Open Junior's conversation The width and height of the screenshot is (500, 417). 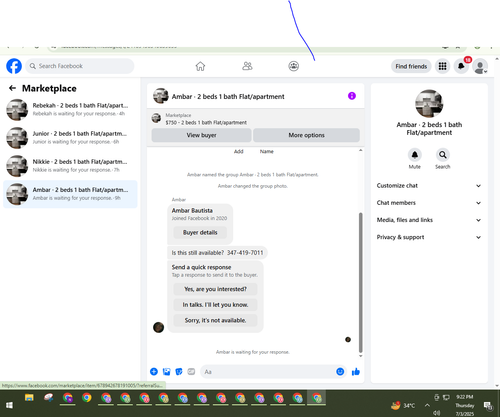click(70, 138)
